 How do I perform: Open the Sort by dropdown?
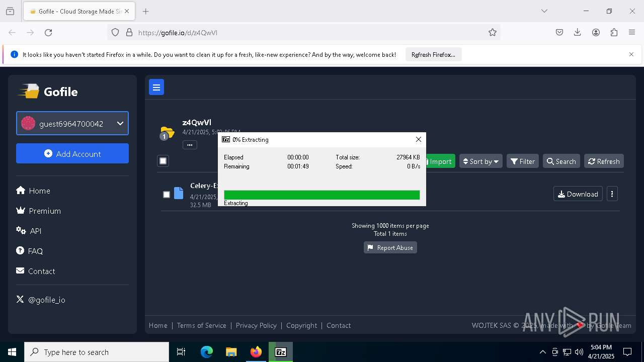tap(481, 161)
